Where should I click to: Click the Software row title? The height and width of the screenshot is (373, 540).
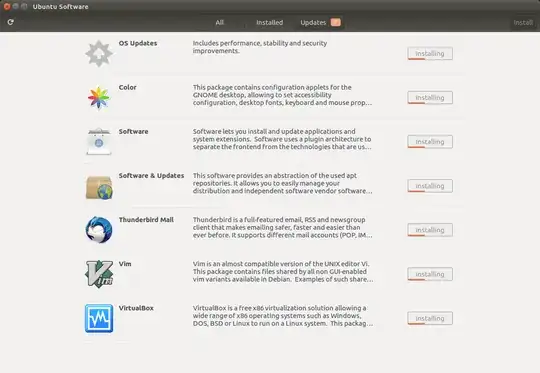[x=133, y=131]
